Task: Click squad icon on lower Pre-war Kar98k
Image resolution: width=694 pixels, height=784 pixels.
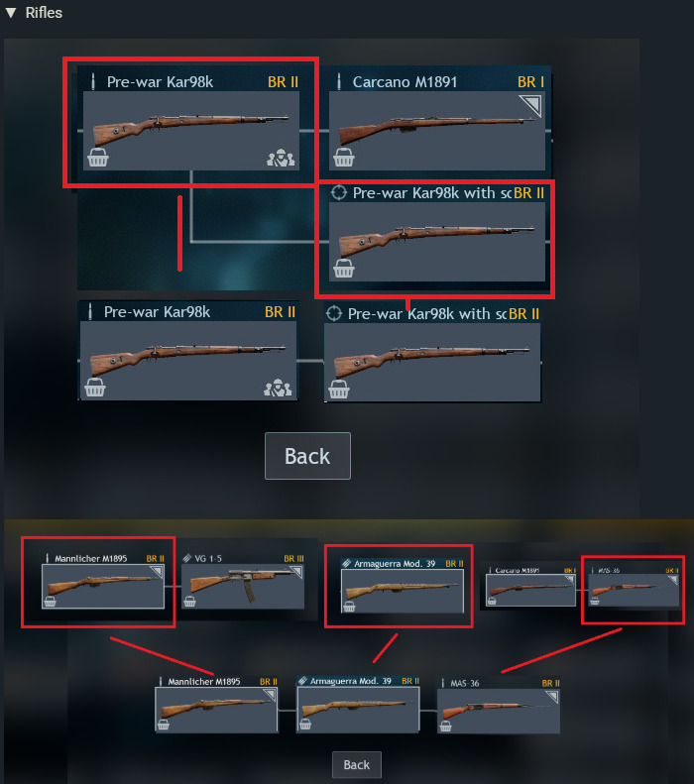Action: click(278, 388)
